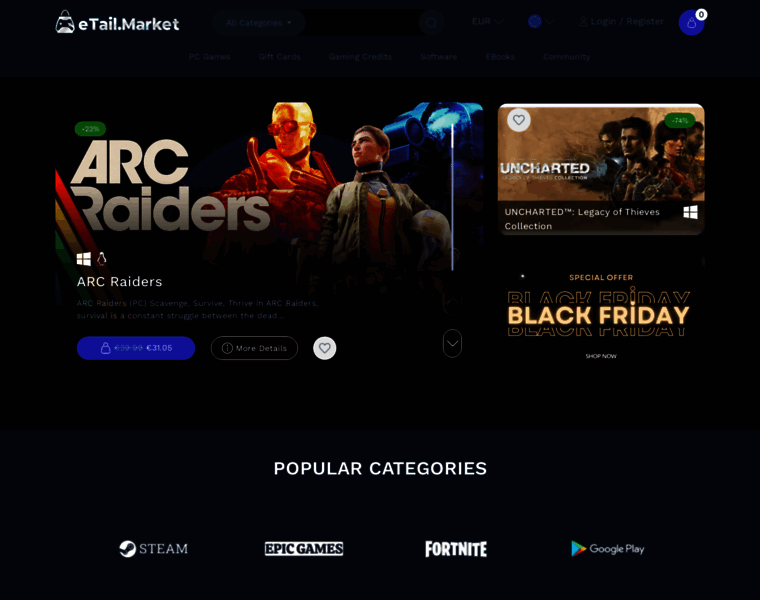Open the shopping cart icon
Viewport: 760px width, 600px height.
(691, 22)
